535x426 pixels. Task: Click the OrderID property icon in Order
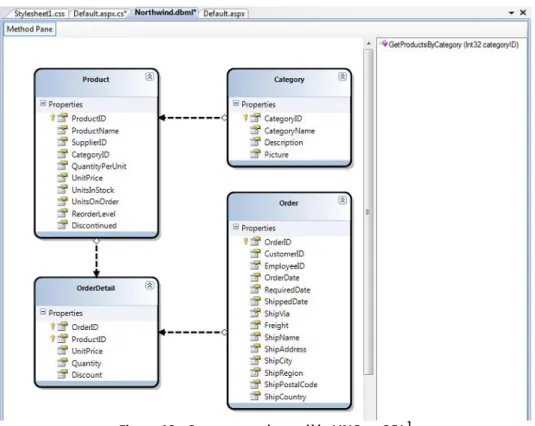(255, 241)
